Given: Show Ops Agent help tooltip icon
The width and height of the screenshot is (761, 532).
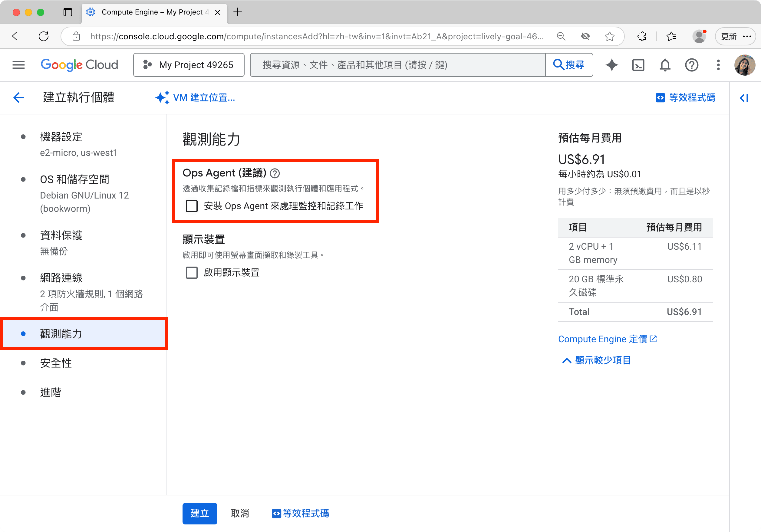Looking at the screenshot, I should 275,173.
